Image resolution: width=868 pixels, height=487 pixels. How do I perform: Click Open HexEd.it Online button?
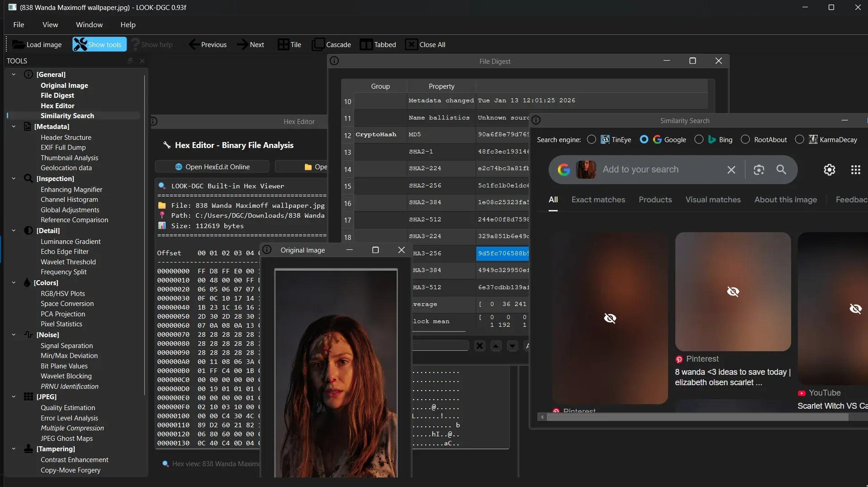pyautogui.click(x=212, y=167)
